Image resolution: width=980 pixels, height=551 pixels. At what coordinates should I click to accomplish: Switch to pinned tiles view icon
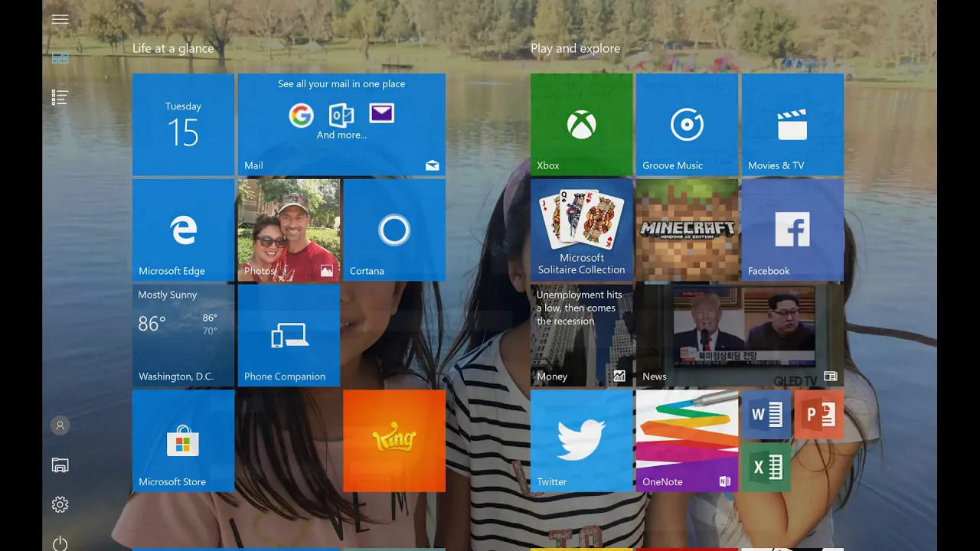click(x=60, y=58)
